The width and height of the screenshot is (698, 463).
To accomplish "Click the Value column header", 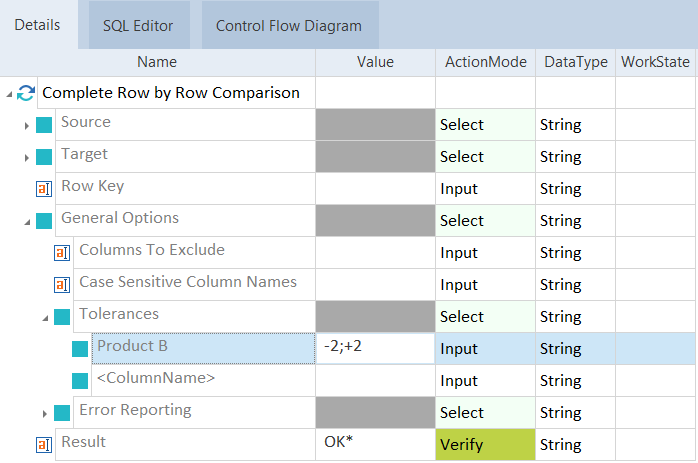I will click(x=375, y=62).
